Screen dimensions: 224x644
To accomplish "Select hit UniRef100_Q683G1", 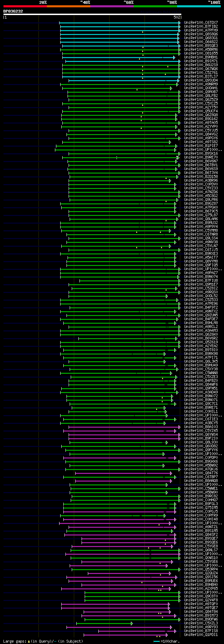I will 201,38.
